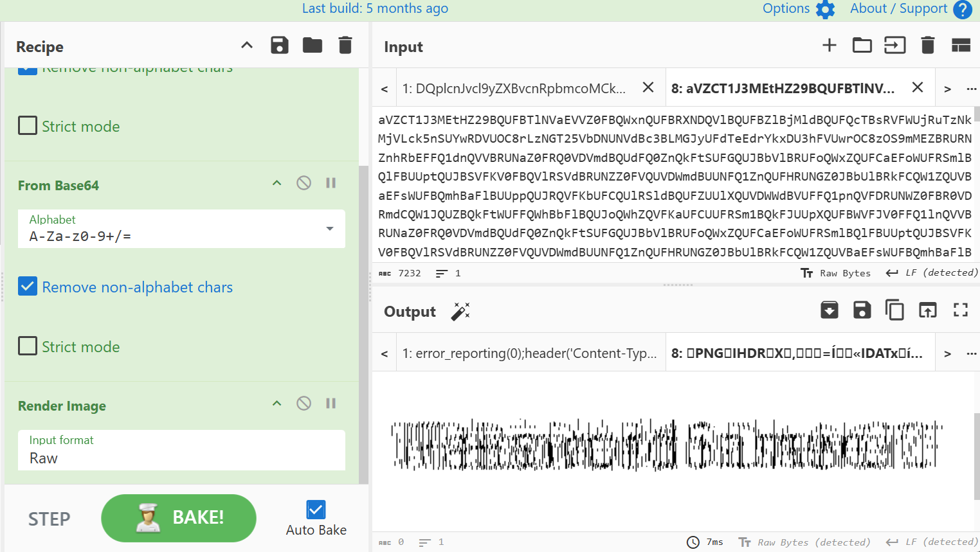Screen dimensions: 980x552
Task: Maximise the output pane
Action: (961, 310)
